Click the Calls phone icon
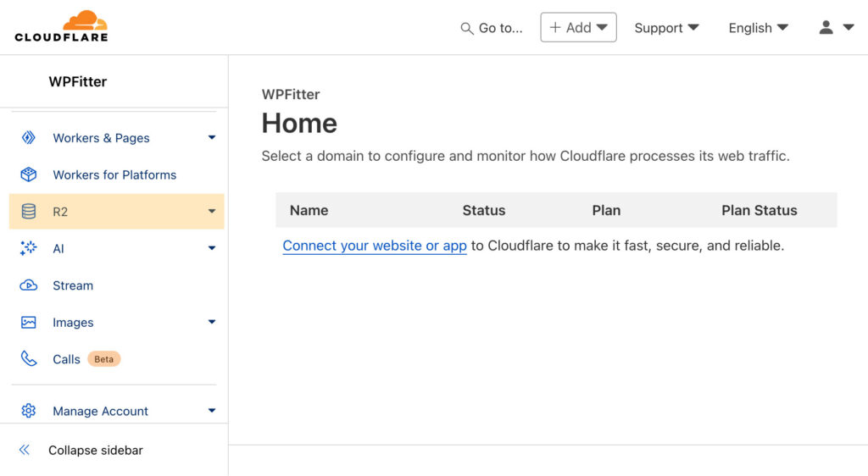The width and height of the screenshot is (868, 476). coord(29,359)
